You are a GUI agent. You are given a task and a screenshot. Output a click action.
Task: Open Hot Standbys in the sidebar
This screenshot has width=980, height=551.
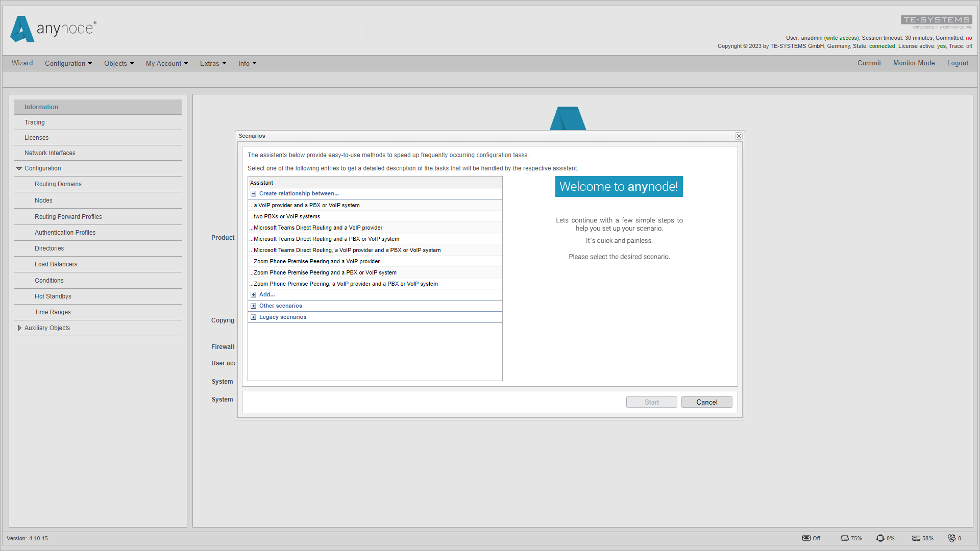tap(98, 296)
